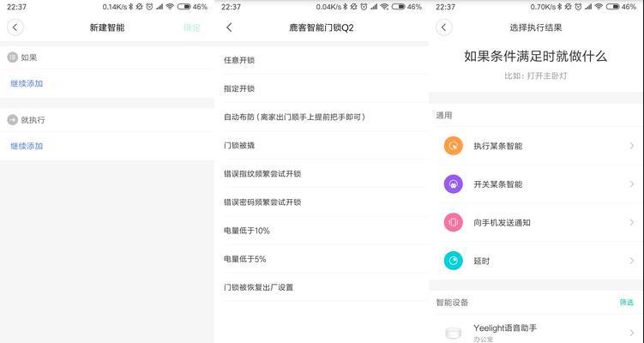This screenshot has height=343, width=644.
Task: Go back from 鹿客智能门锁Q2 screen
Action: tap(229, 27)
